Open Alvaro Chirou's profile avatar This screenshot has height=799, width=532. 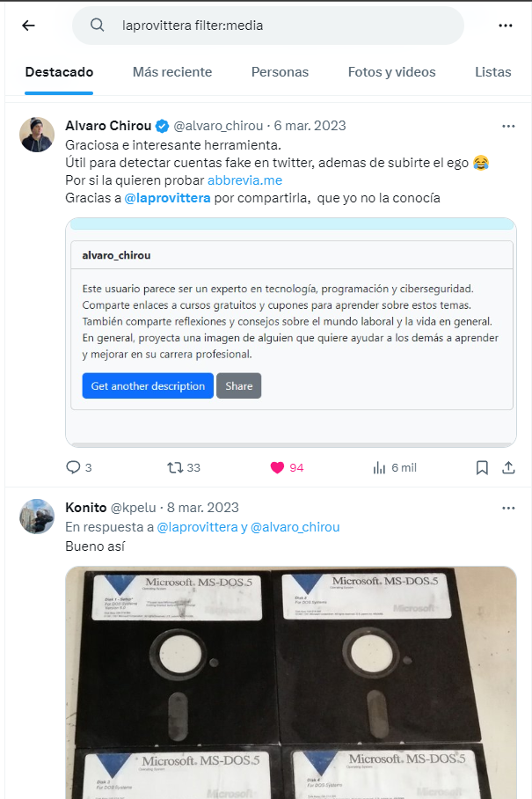[37, 135]
